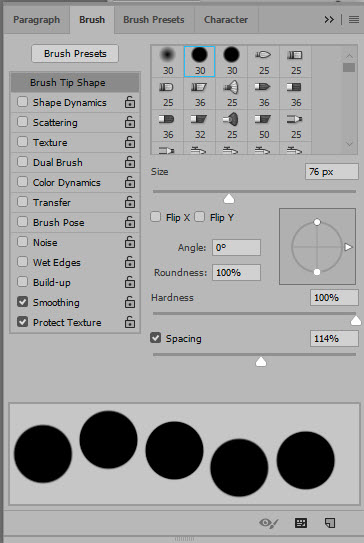Enable the Transfer checkbox
This screenshot has height=543, width=364.
point(23,202)
